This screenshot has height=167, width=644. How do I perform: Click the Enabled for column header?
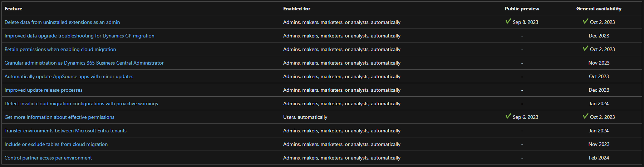tap(297, 9)
